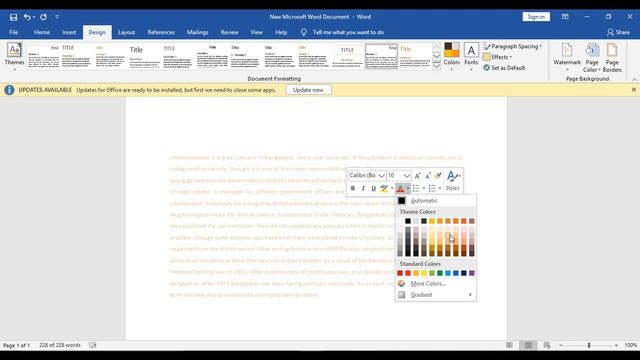
Task: Choose More Colors option
Action: coord(436,283)
